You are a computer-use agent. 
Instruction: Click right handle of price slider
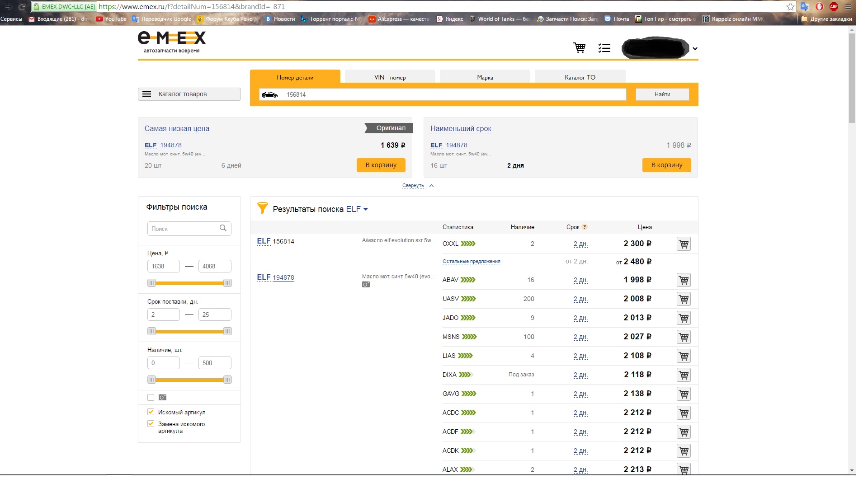coord(227,283)
